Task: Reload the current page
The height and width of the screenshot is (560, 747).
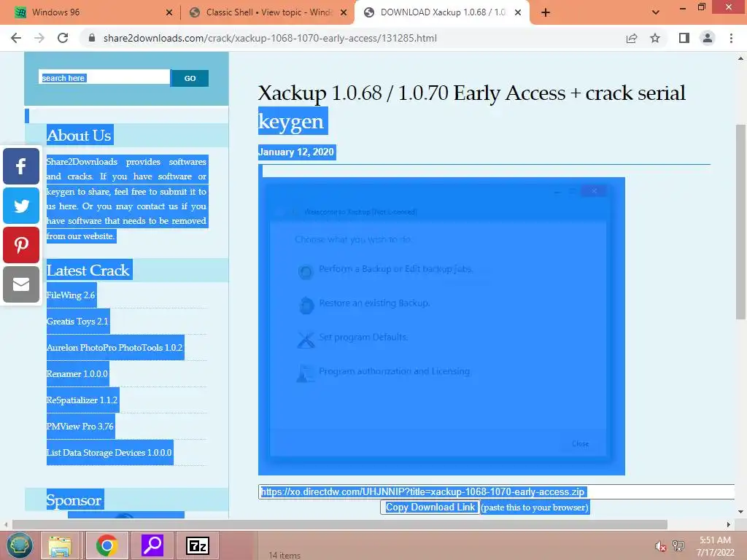Action: (x=63, y=38)
